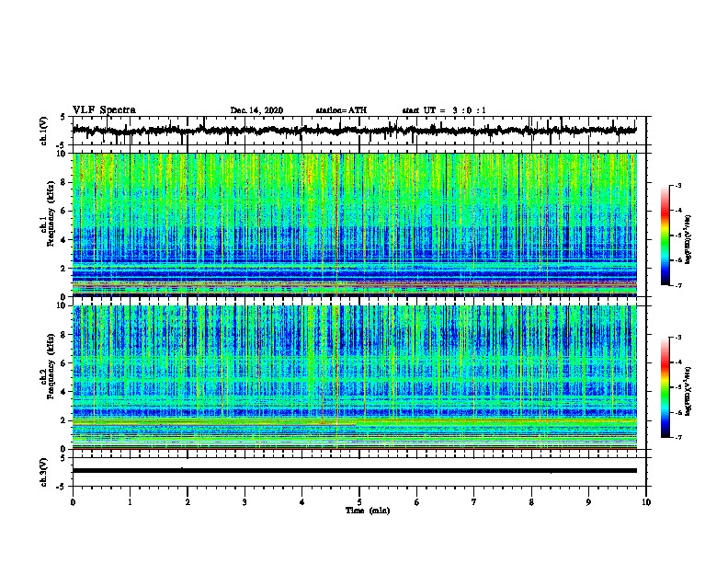The image size is (728, 563).
Task: Click the "station=ATH" header label
Action: [x=341, y=110]
